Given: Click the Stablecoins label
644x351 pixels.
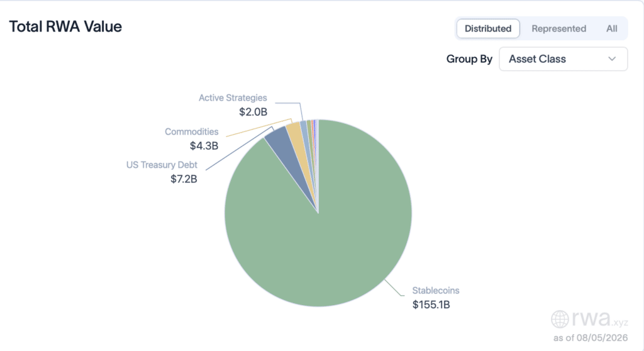Looking at the screenshot, I should tap(436, 290).
